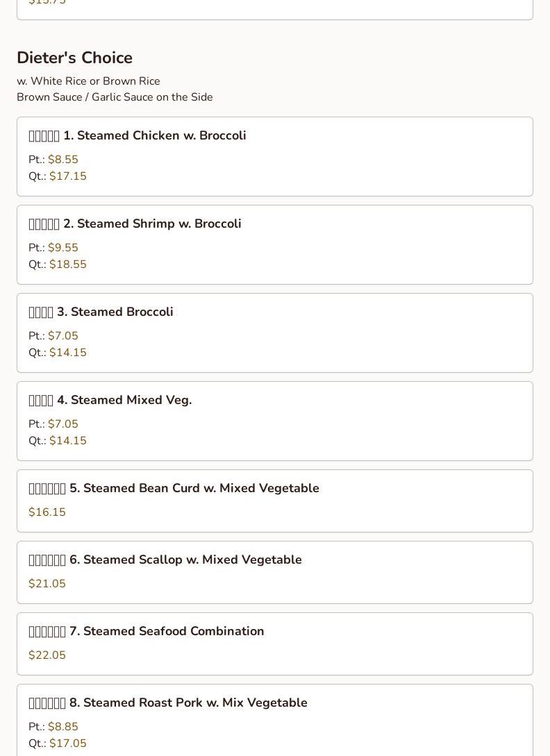Click the $8.55 pint price for chicken

(x=62, y=159)
